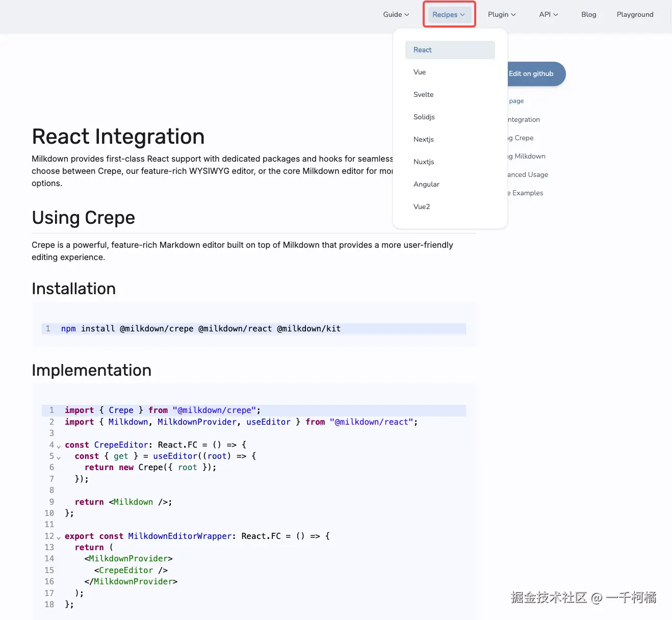Click the '</MilkdownProvider>' closing tag line
Viewport: 672px width, 620px height.
click(x=131, y=582)
